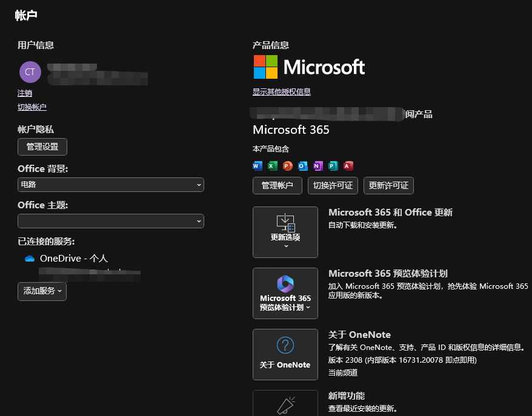Open the Microsoft 365 预览体验计划 button
The height and width of the screenshot is (416, 532).
(285, 293)
